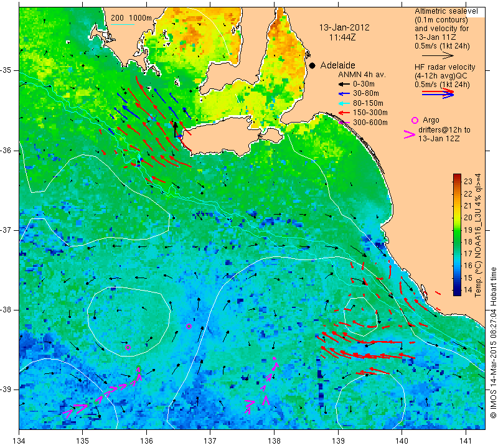
Task: Click the Argo float circle near 136.7E
Action: (189, 326)
